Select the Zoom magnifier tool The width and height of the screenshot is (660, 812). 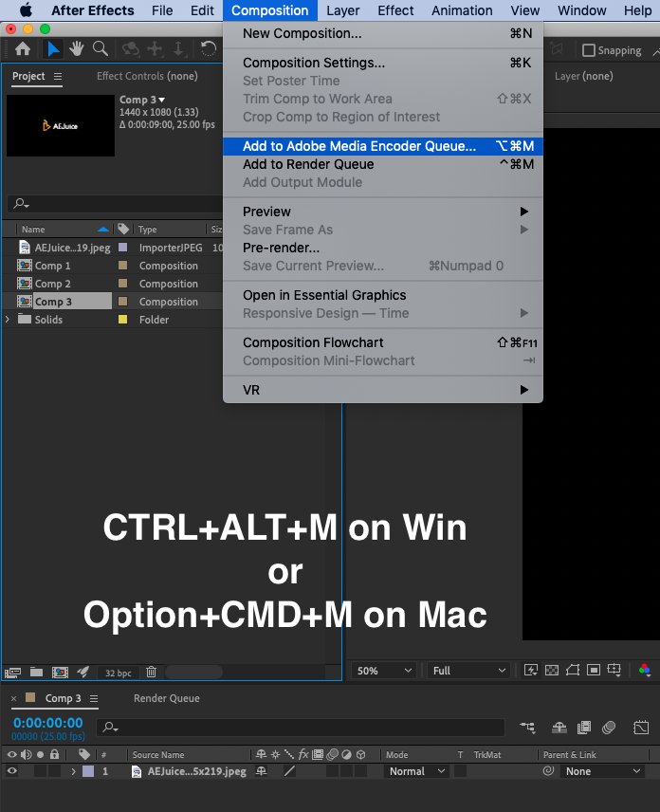click(x=101, y=49)
